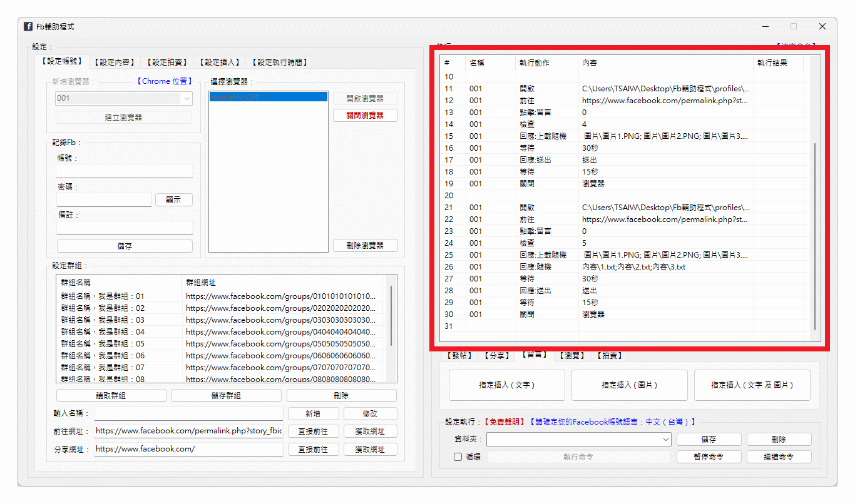Image resolution: width=855 pixels, height=504 pixels.
Task: Click the Fb輔助程式 app icon in title bar
Action: [28, 26]
